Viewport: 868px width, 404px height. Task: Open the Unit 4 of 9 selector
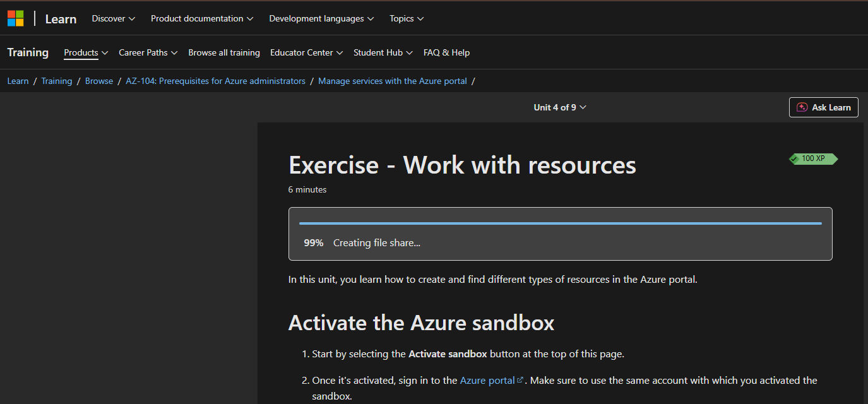tap(560, 107)
